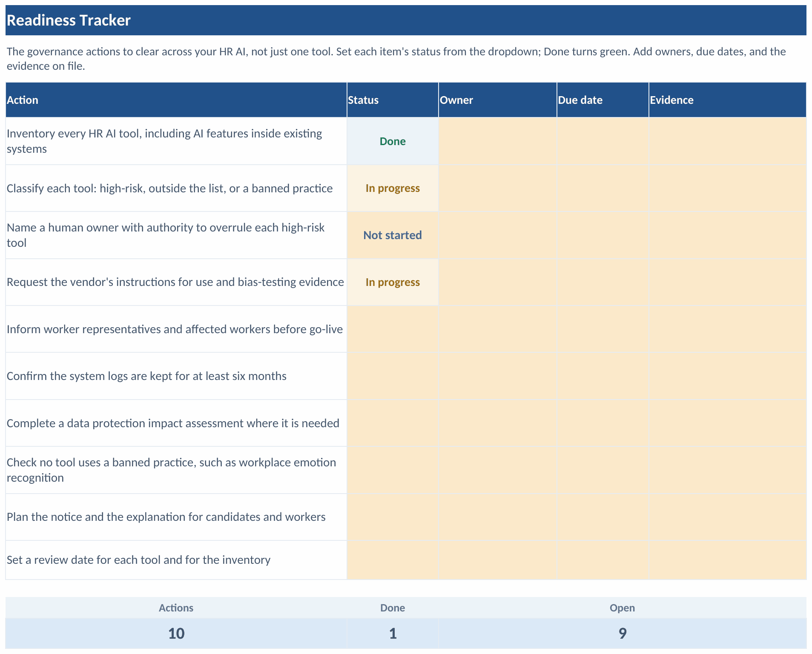Click Evidence cell for Inform worker representatives row

pyautogui.click(x=728, y=329)
